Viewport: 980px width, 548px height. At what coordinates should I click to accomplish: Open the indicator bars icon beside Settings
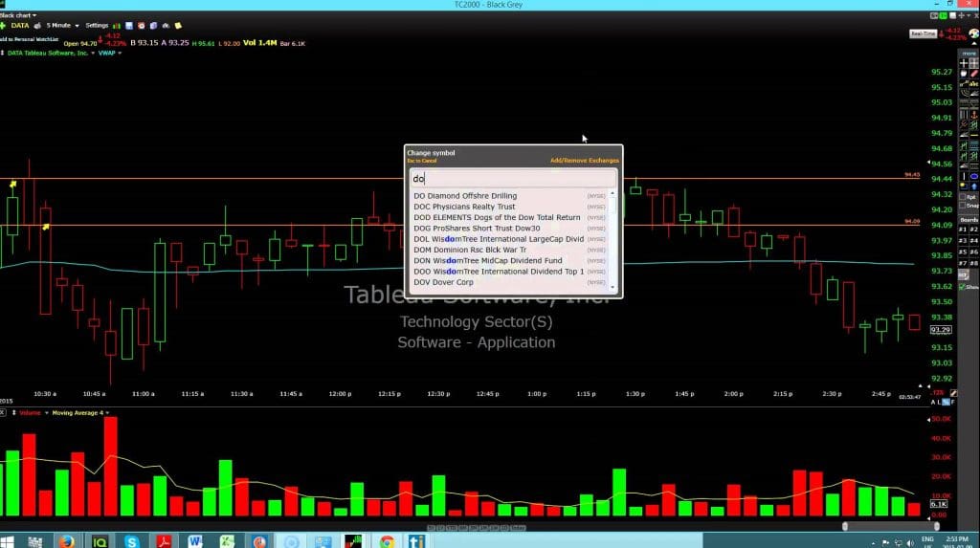pyautogui.click(x=116, y=26)
